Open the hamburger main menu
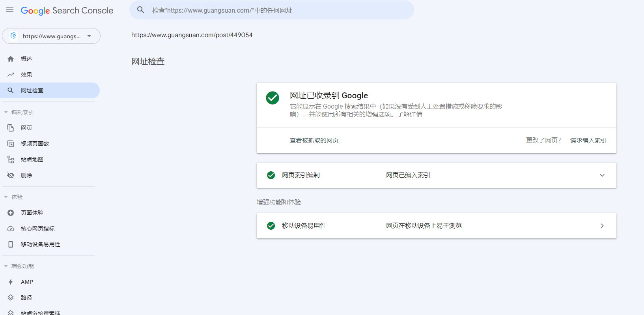The width and height of the screenshot is (644, 315). (10, 10)
